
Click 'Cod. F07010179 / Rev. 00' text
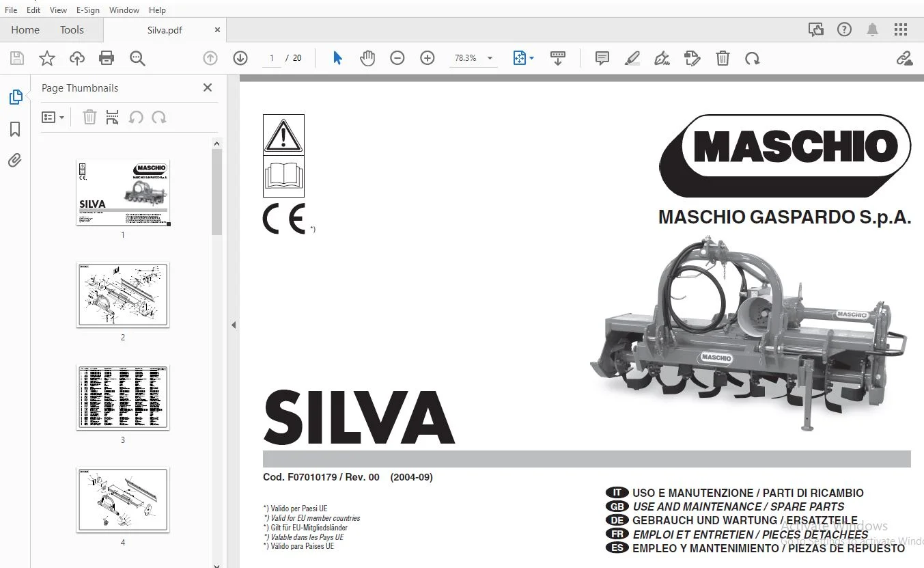point(321,477)
